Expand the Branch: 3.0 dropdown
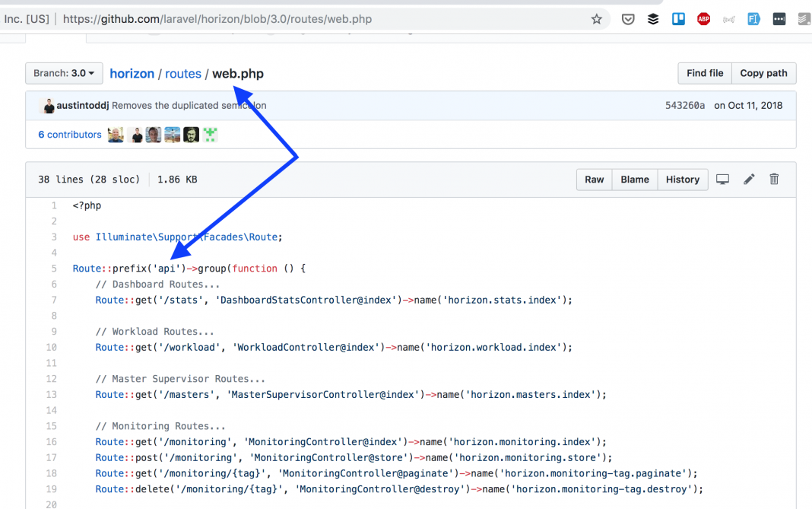This screenshot has width=812, height=509. click(x=64, y=74)
